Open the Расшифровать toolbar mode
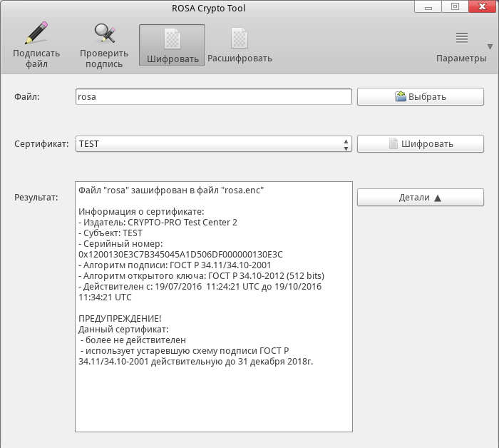 tap(240, 45)
